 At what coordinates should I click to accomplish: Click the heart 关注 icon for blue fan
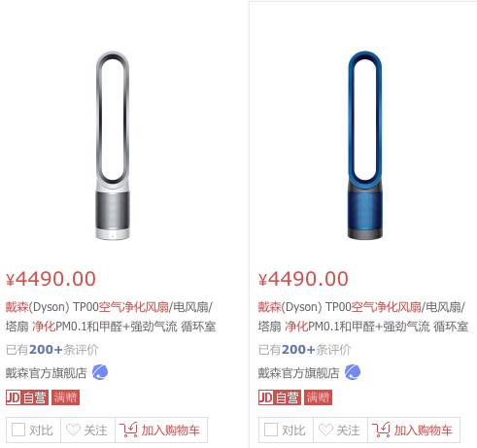(325, 431)
